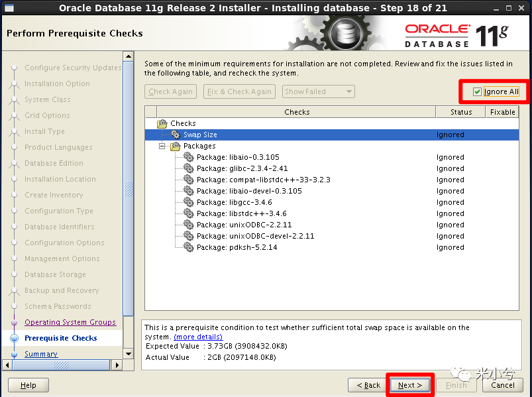This screenshot has height=397, width=532.
Task: Click sidebar scrollbar up arrow
Action: (129, 56)
